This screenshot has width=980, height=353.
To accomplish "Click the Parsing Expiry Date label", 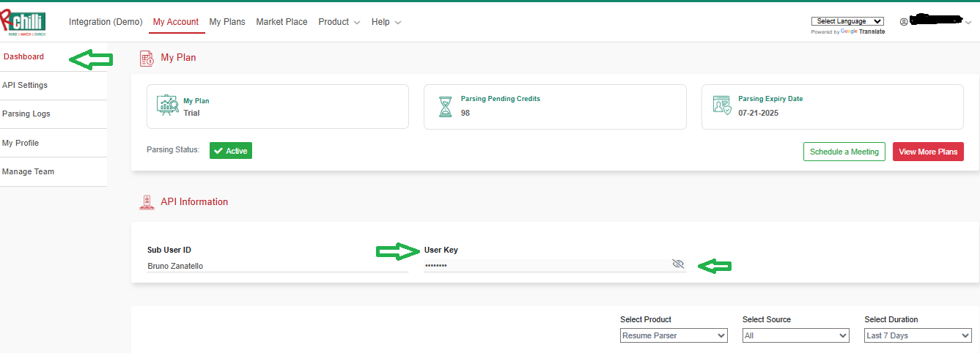I will click(x=770, y=99).
